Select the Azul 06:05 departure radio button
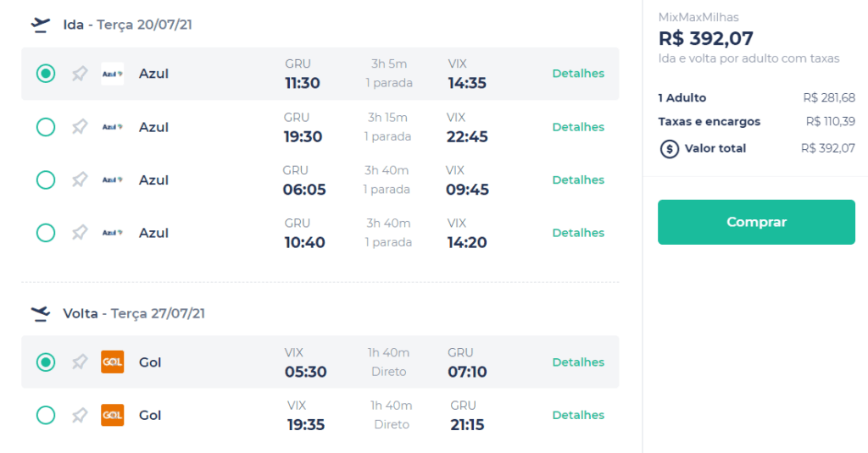This screenshot has height=453, width=868. (46, 180)
